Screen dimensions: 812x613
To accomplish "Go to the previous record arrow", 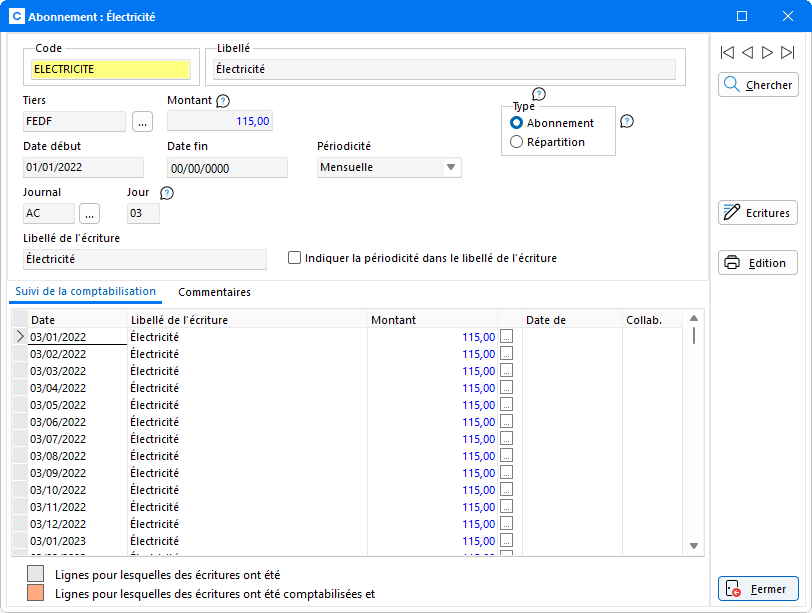I will [x=747, y=52].
